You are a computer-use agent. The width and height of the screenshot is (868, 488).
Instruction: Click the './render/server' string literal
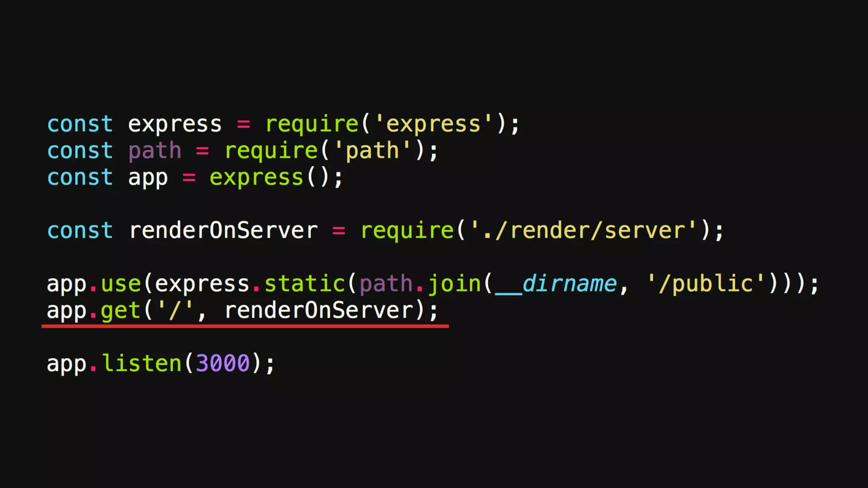coord(583,230)
